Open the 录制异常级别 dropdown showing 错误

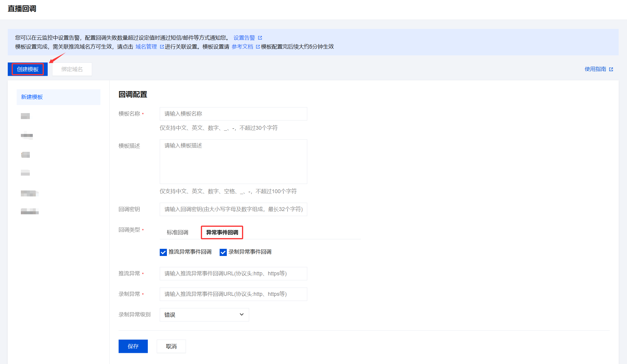coord(204,315)
